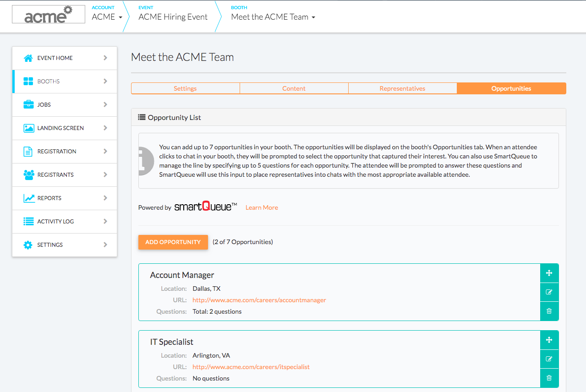Expand the sidebar Settings chevron
The height and width of the screenshot is (392, 586).
(105, 245)
